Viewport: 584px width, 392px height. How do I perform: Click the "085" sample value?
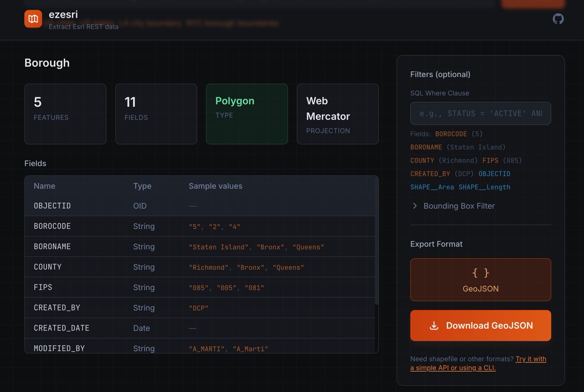coord(199,288)
